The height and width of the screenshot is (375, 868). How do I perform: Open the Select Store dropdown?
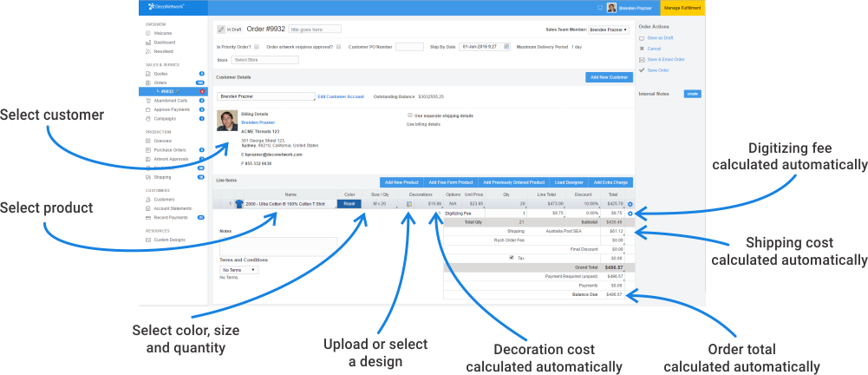pos(264,60)
